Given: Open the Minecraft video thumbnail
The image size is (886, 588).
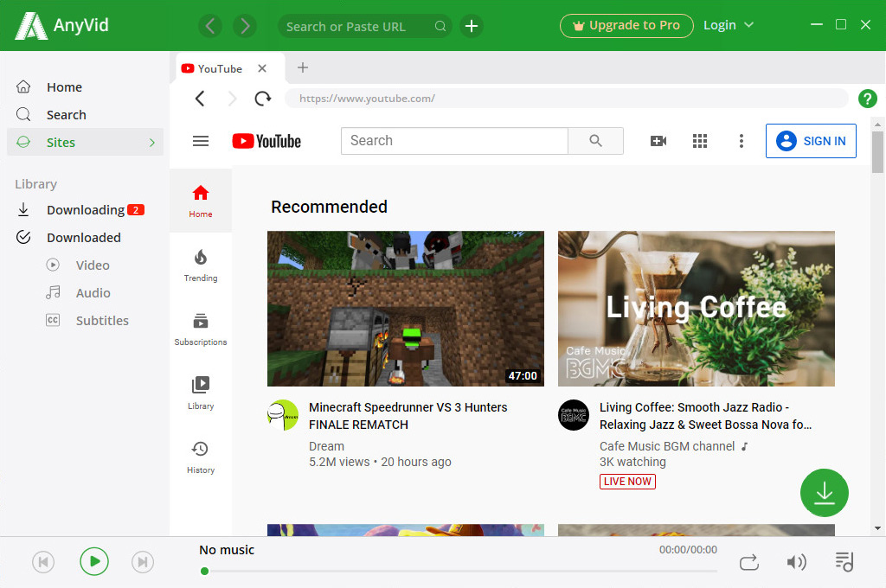Looking at the screenshot, I should click(406, 309).
